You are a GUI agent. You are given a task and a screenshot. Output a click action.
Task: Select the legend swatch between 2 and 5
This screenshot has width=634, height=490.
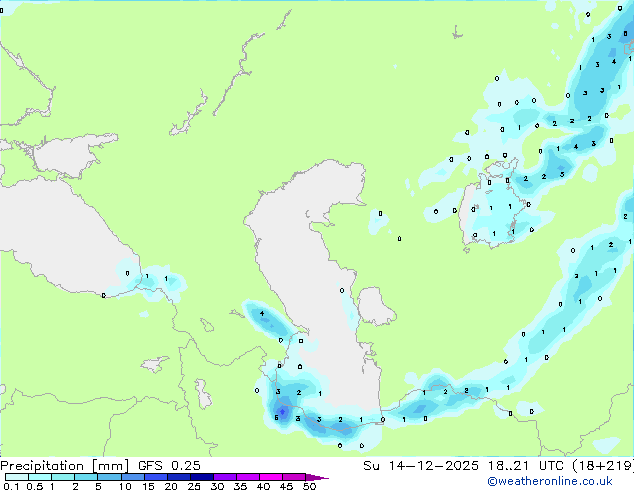pyautogui.click(x=86, y=477)
